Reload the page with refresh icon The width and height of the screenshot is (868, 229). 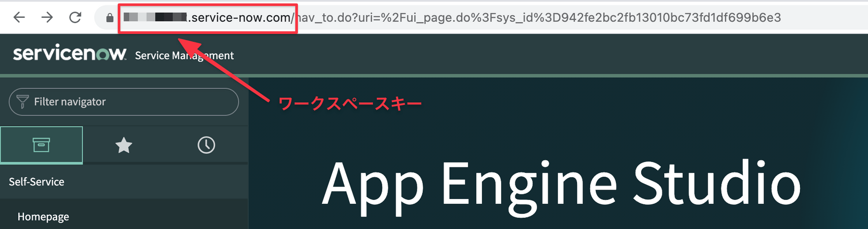pyautogui.click(x=75, y=18)
